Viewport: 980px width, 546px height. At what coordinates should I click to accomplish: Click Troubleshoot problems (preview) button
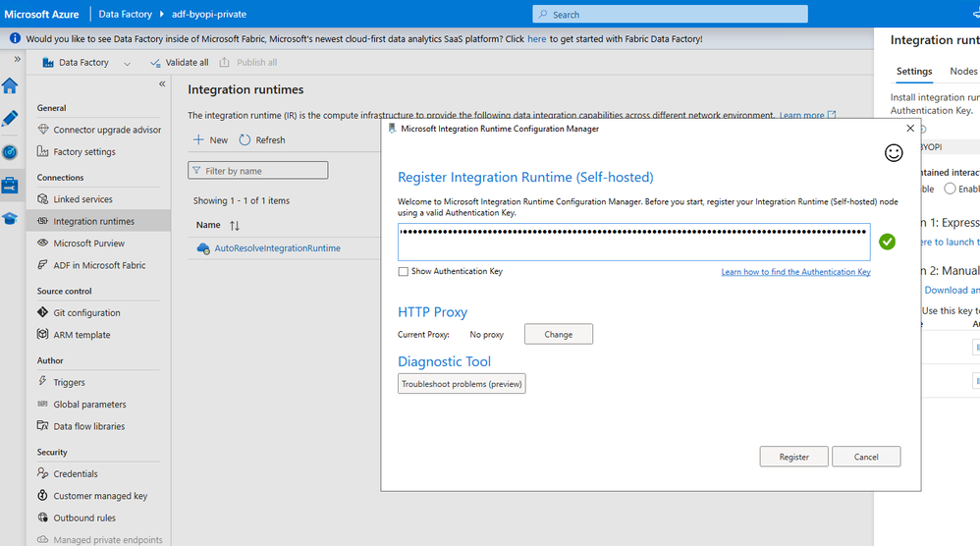click(x=462, y=384)
